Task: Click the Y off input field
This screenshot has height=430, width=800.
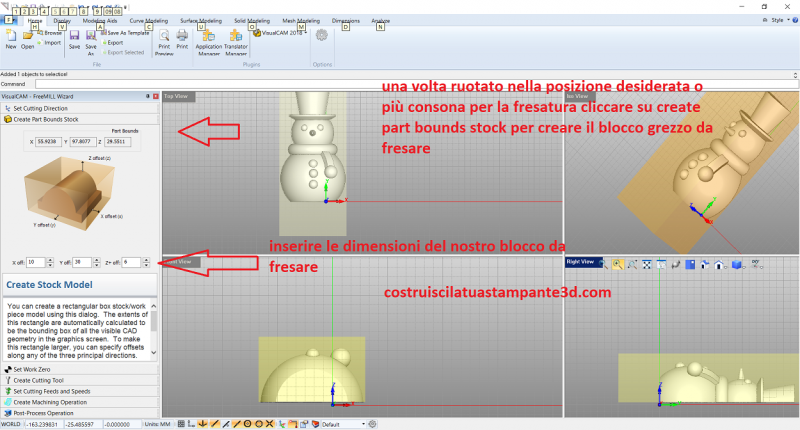Action: 82,263
